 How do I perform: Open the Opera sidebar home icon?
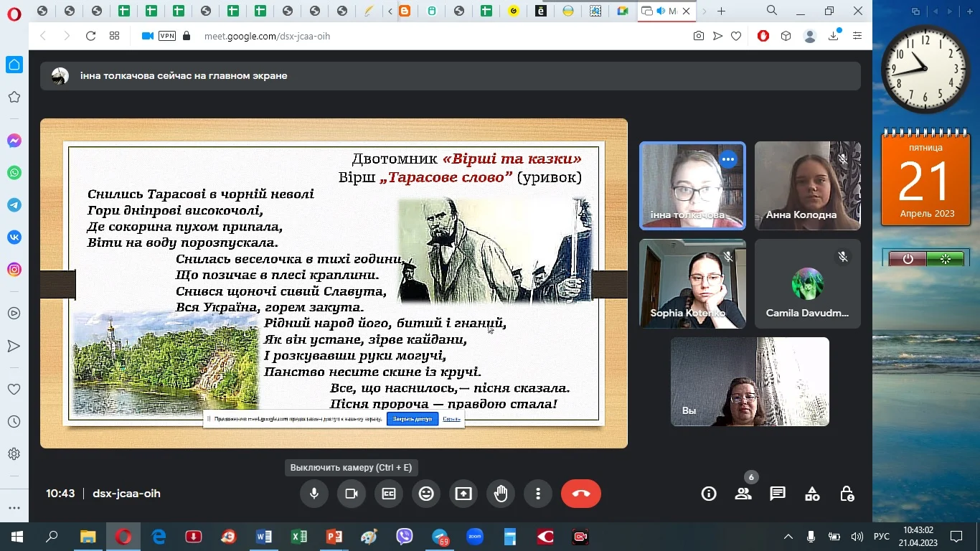click(x=14, y=65)
